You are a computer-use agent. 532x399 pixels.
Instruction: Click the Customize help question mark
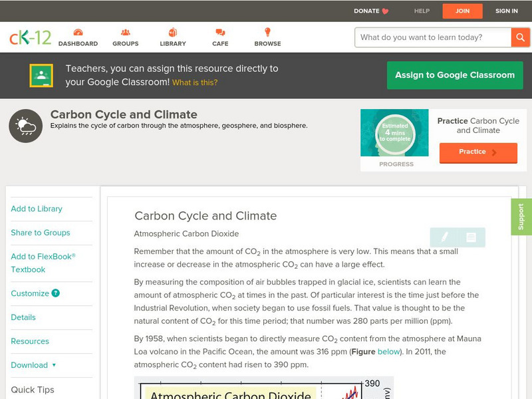coord(56,293)
